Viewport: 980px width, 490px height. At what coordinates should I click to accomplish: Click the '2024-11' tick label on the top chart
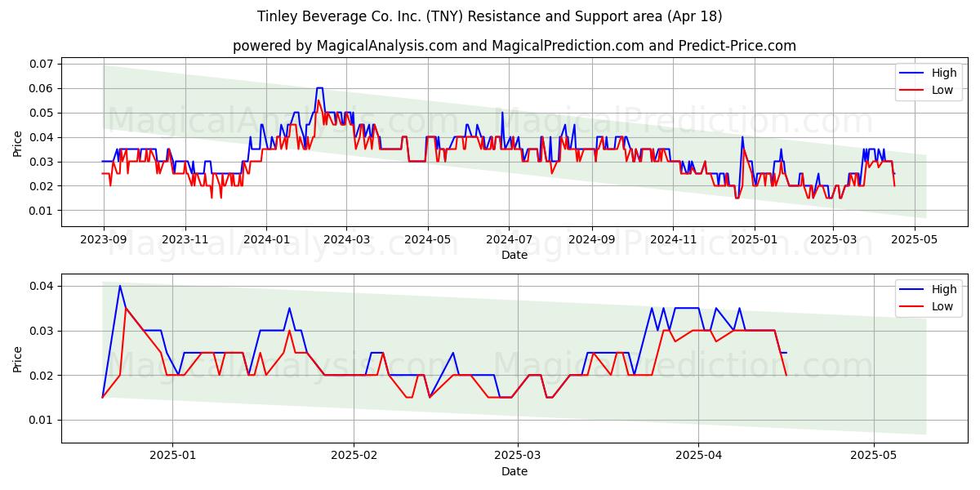coord(673,240)
